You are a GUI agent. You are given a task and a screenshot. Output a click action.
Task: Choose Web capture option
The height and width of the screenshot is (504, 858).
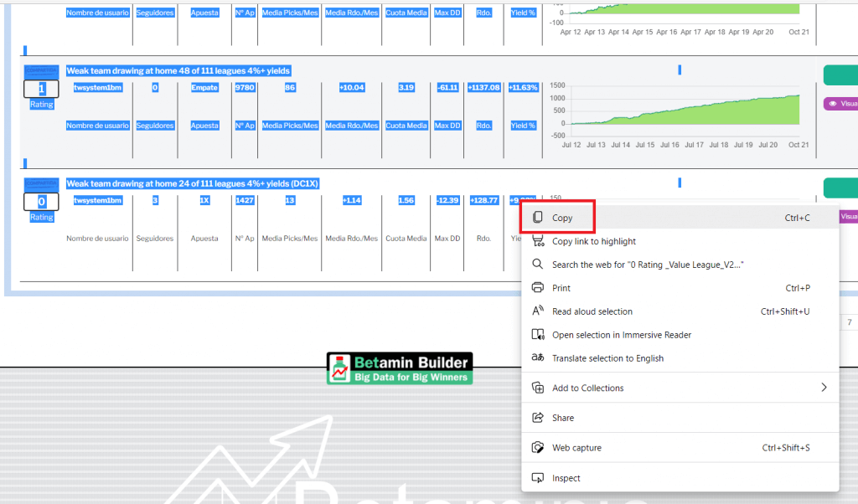coord(680,448)
